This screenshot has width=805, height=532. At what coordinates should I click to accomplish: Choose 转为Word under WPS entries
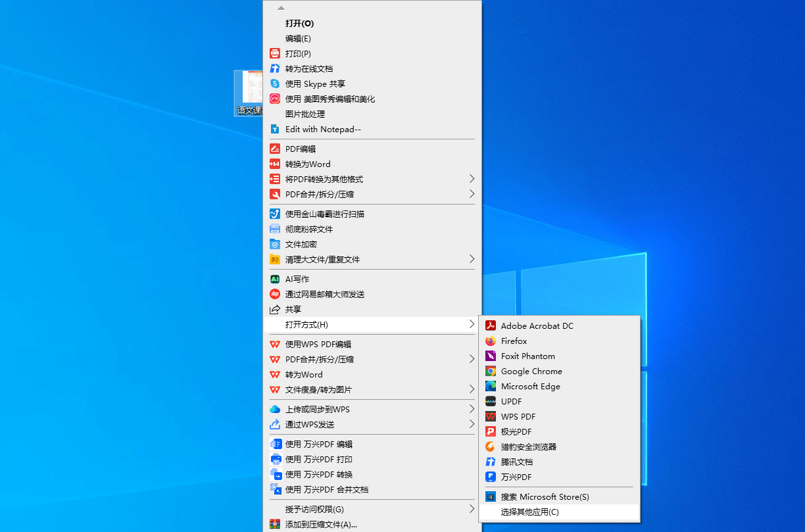pos(372,375)
